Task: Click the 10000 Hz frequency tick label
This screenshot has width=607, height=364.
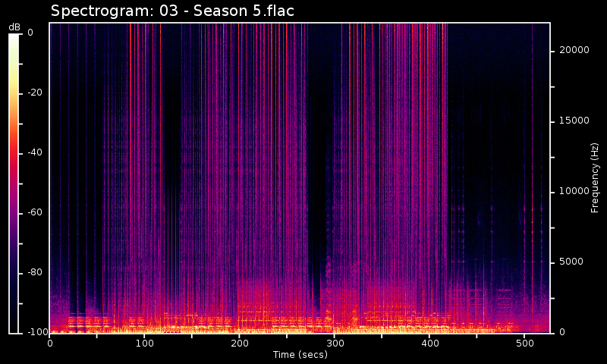Action: pyautogui.click(x=574, y=191)
